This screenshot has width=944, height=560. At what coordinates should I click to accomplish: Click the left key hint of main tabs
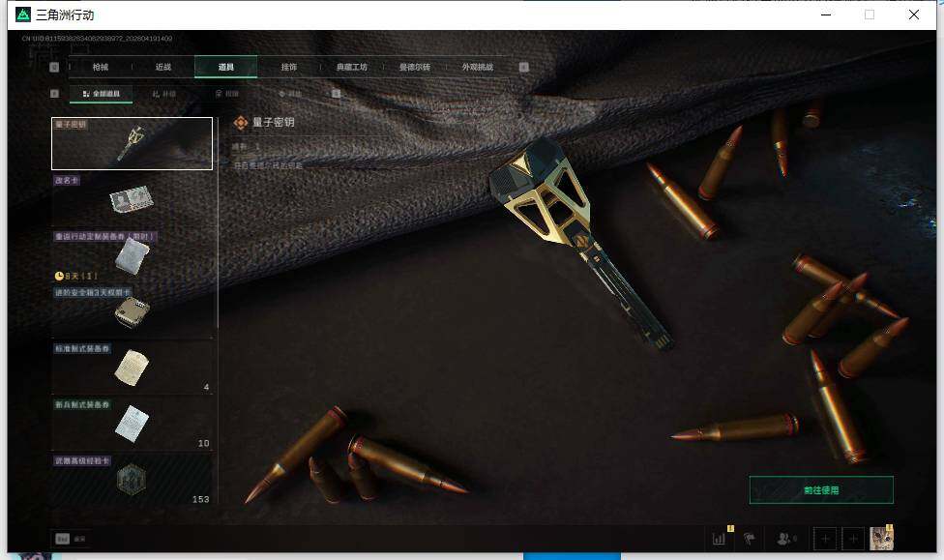coord(54,67)
